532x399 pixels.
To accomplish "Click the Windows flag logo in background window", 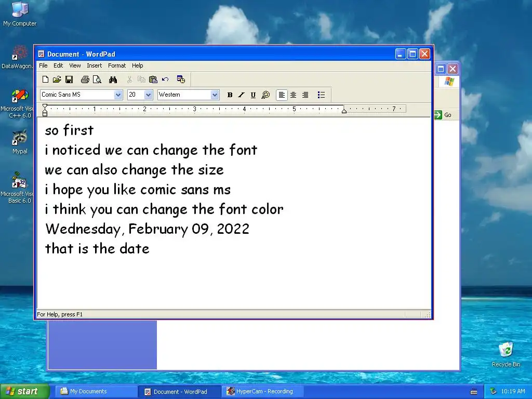I will (449, 82).
